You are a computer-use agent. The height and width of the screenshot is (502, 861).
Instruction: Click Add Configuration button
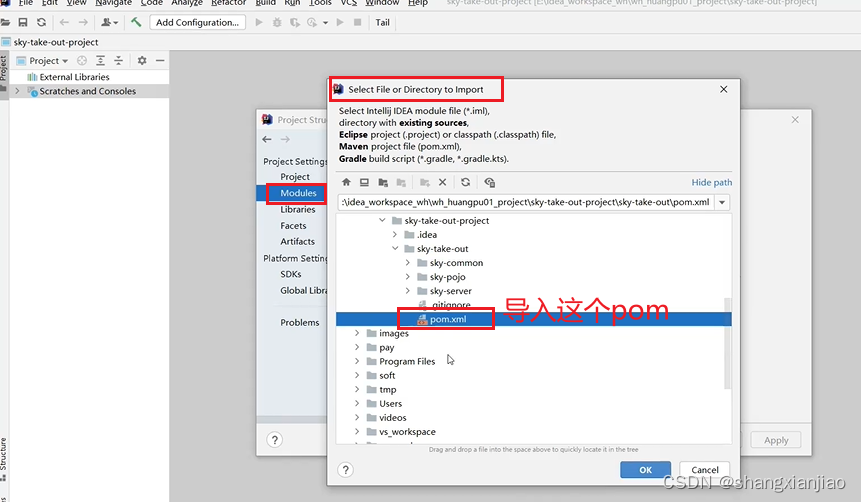197,23
